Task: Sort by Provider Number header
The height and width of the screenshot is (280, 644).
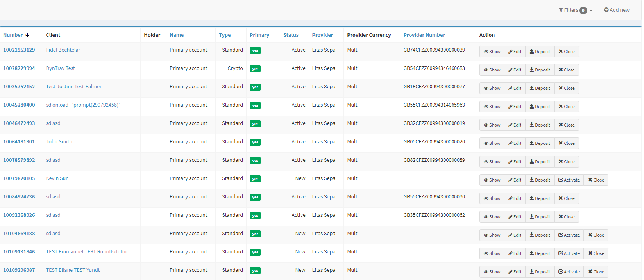Action: pyautogui.click(x=424, y=35)
